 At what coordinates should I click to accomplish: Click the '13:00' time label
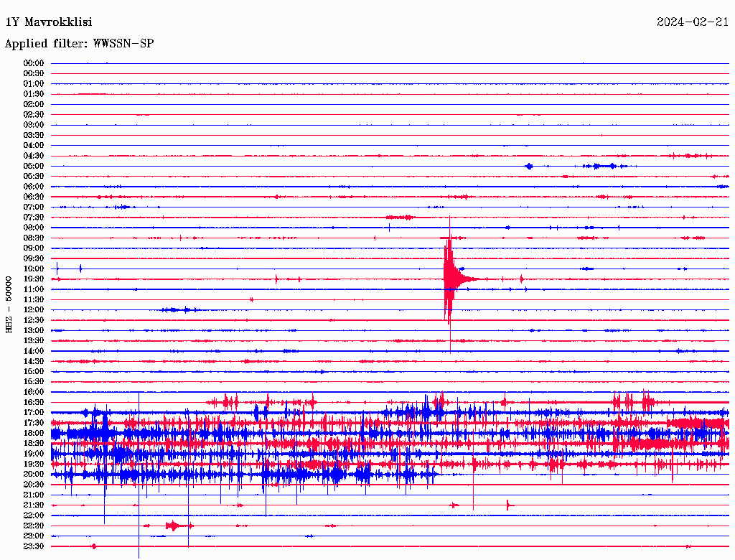pyautogui.click(x=33, y=330)
